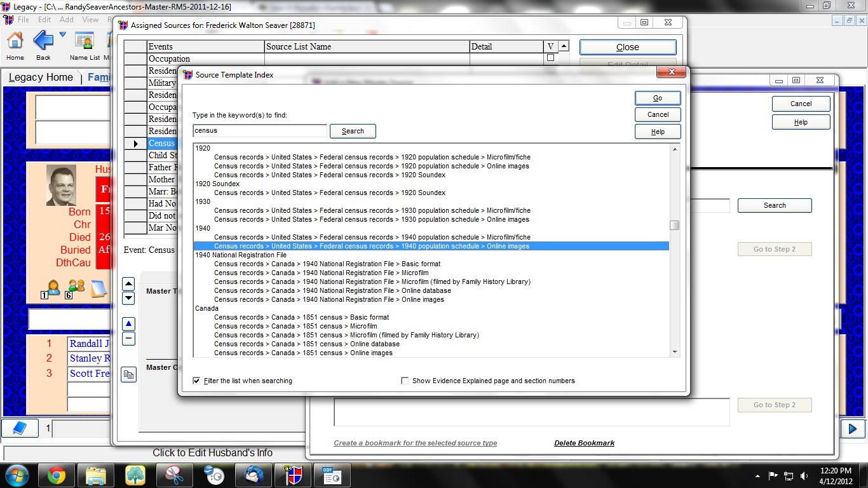Click the black down arrow in Assigned Sources
The image size is (868, 488).
(128, 298)
